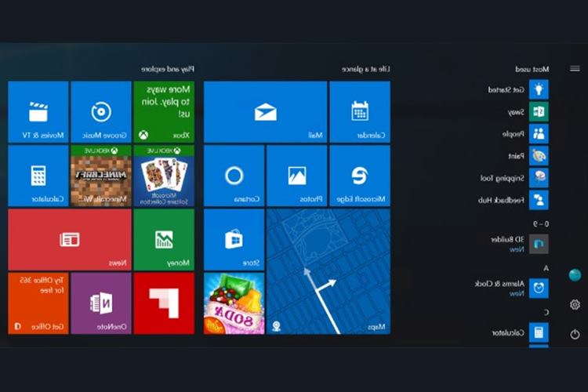Open Get Started from Most used

coord(518,89)
